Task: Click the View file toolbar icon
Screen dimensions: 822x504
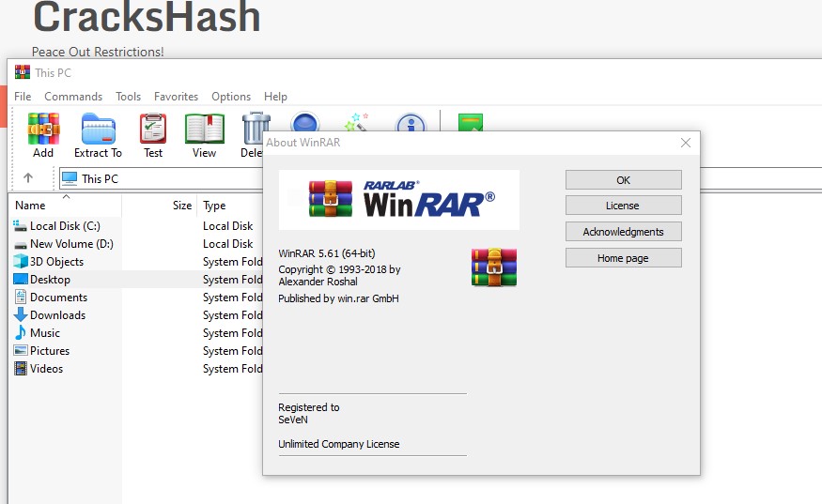Action: click(x=205, y=129)
